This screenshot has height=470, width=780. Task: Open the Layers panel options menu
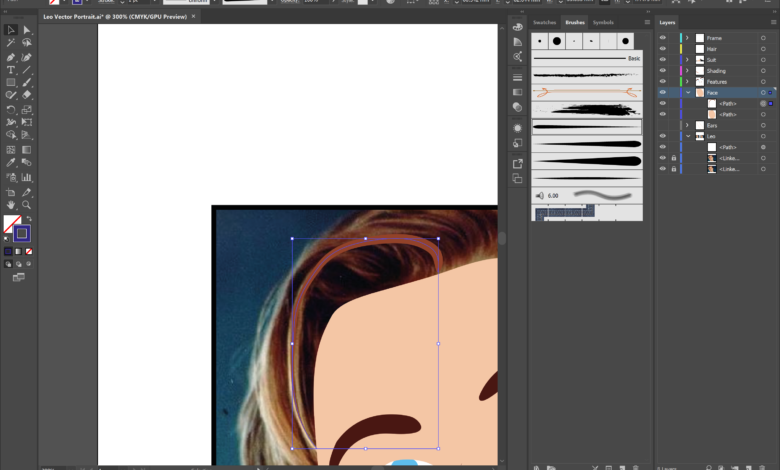point(772,22)
